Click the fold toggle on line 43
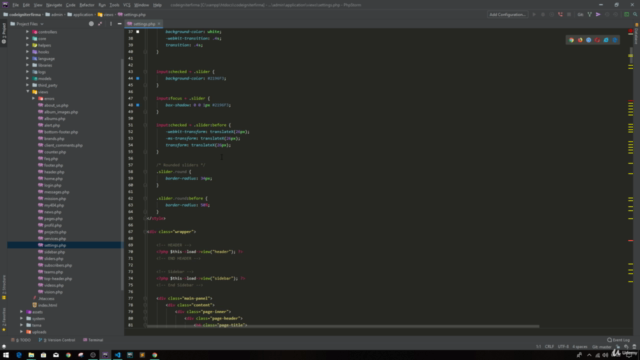The height and width of the screenshot is (360, 640). 145,71
